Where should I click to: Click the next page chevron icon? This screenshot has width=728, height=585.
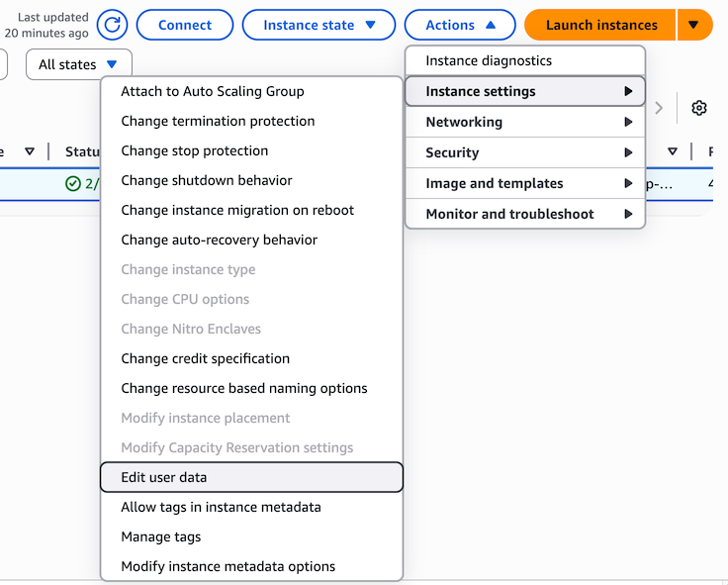(x=660, y=108)
